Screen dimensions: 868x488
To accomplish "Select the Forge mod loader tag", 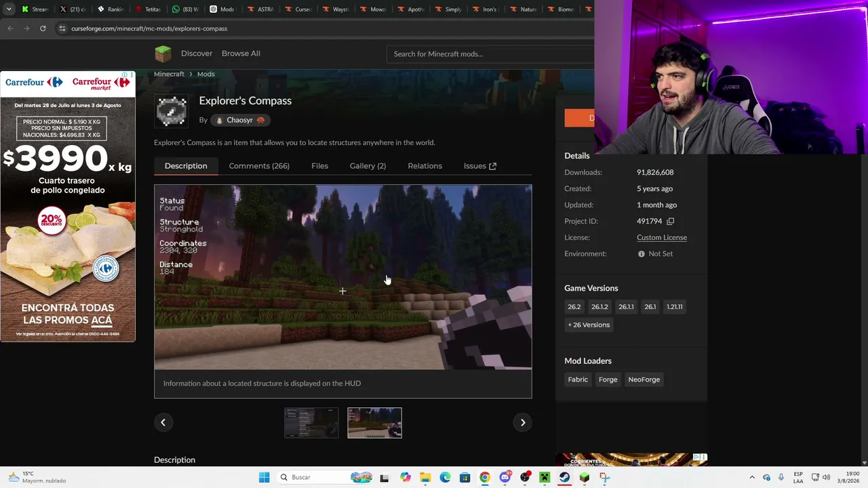I will coord(608,380).
